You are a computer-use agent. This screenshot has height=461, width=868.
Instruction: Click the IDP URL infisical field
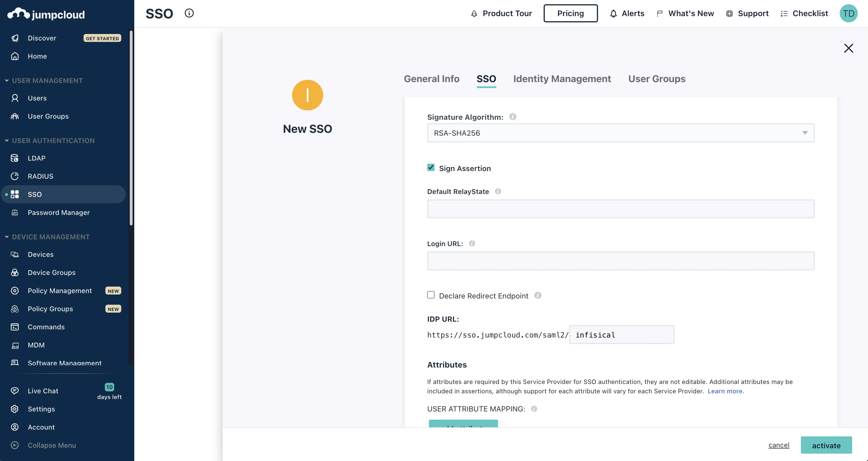(622, 335)
